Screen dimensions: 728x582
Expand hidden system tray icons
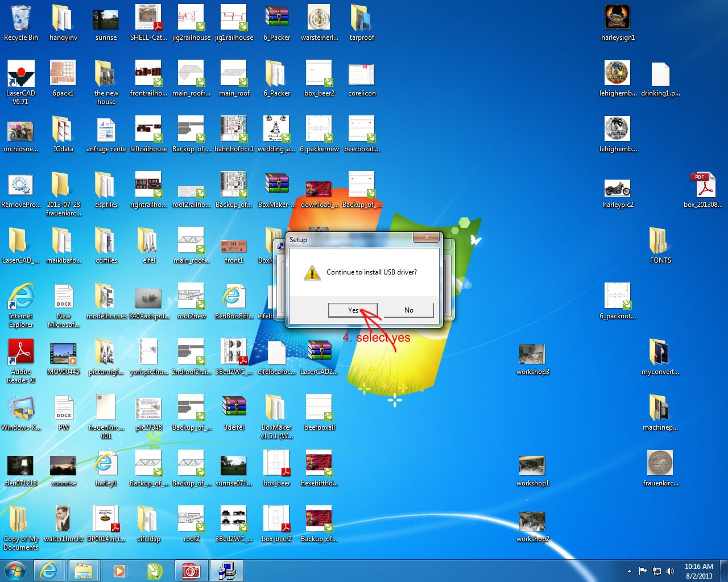(629, 571)
